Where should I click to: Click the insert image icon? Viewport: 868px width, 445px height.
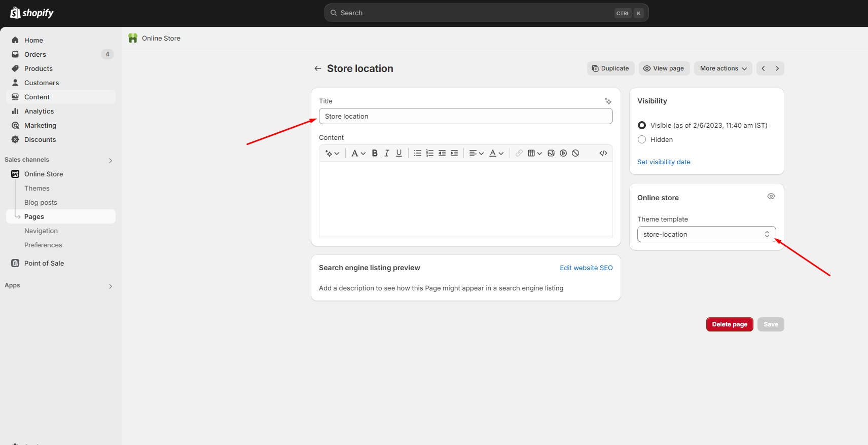pyautogui.click(x=551, y=153)
